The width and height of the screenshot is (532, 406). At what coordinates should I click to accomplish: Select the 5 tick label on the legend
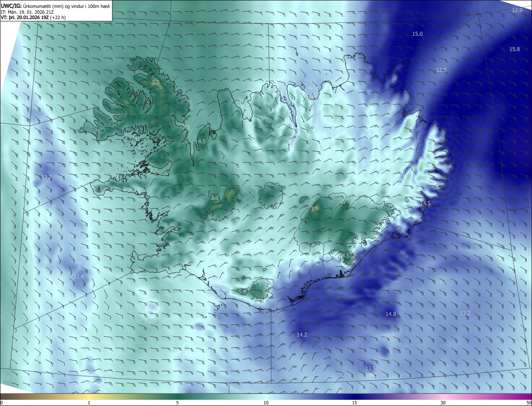(177, 403)
